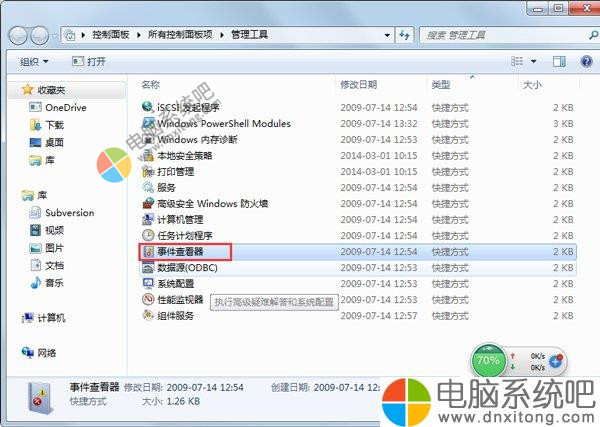The width and height of the screenshot is (600, 427).
Task: Click the 系统配置 icon
Action: (x=148, y=283)
